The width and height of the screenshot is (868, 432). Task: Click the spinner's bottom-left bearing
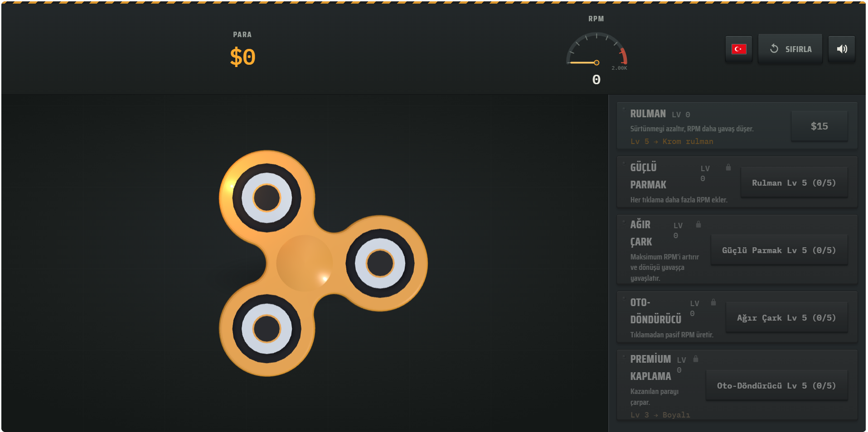[267, 328]
